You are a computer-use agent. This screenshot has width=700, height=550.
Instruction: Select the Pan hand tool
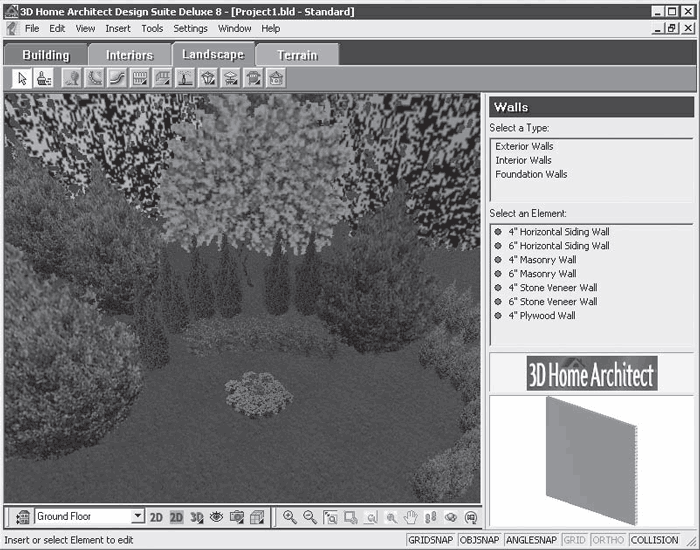[411, 517]
